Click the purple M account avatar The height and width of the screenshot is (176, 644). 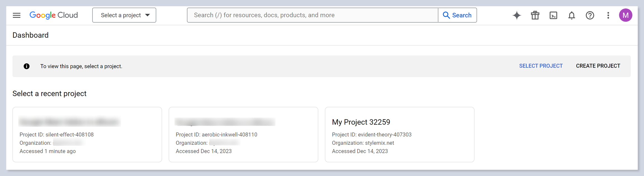626,15
